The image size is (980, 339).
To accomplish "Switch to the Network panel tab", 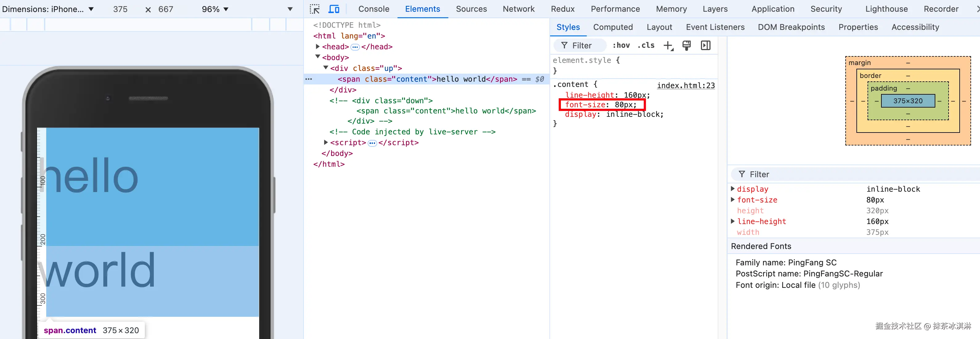I will pos(518,9).
